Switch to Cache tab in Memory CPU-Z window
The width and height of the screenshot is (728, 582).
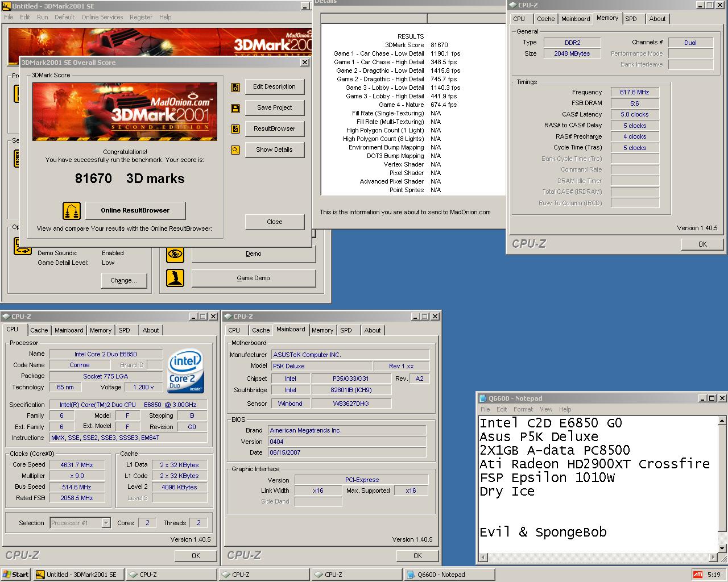[545, 19]
